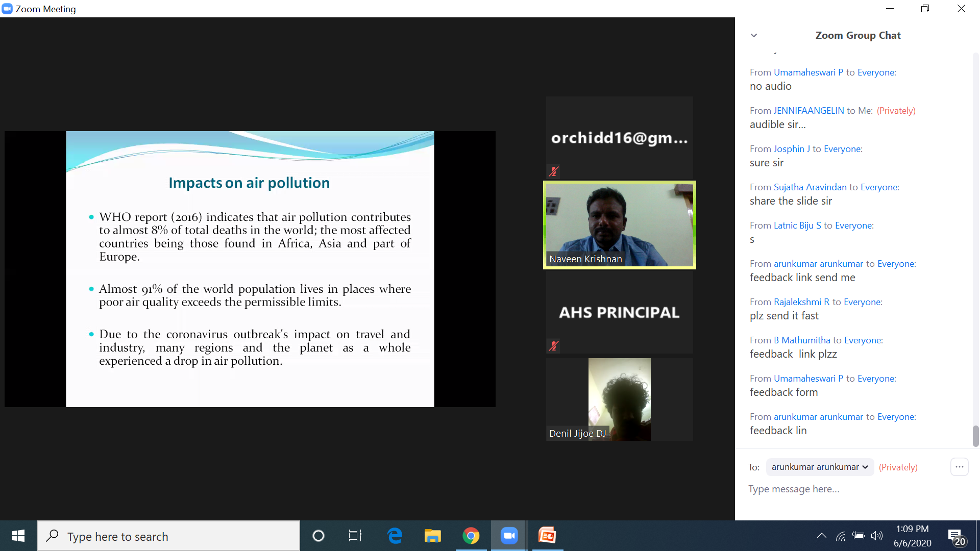Open File Explorer from taskbar
Viewport: 980px width, 551px height.
pos(432,536)
